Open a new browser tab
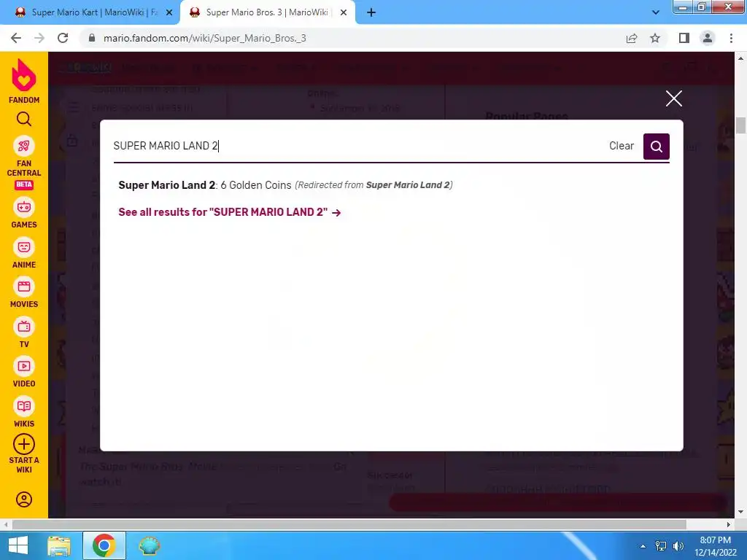 (371, 13)
